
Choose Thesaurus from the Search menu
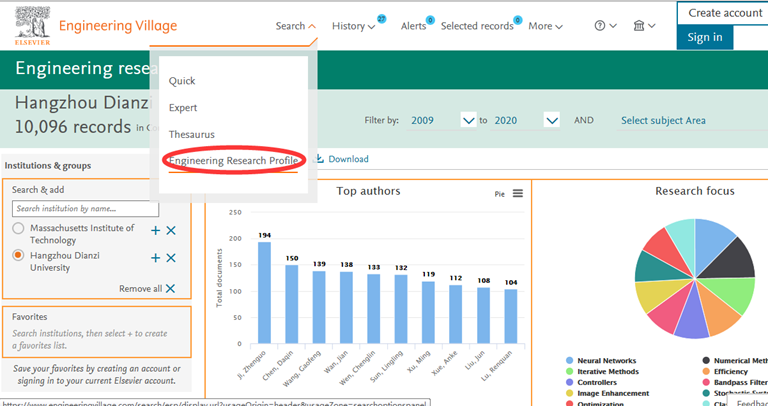click(x=192, y=134)
